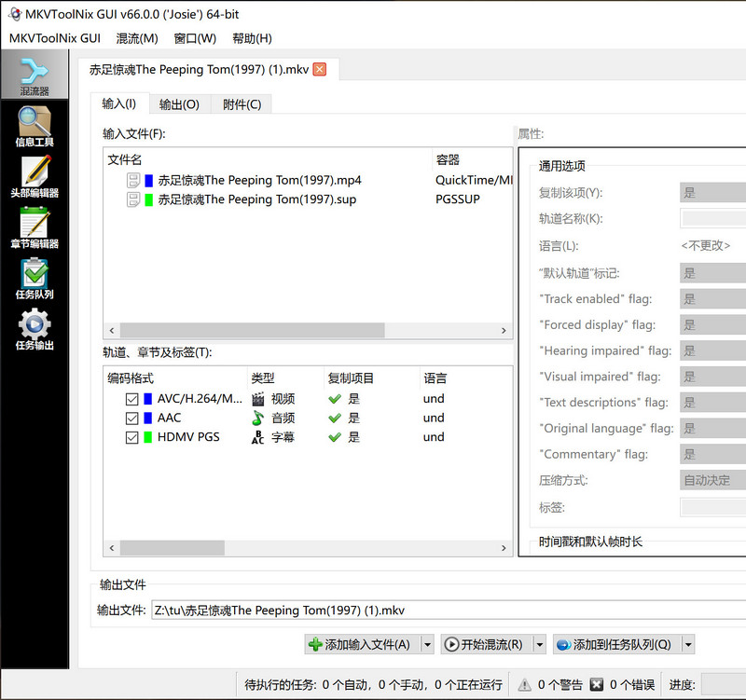
Task: Click the 添加到任务队列(Q) button
Action: point(617,645)
